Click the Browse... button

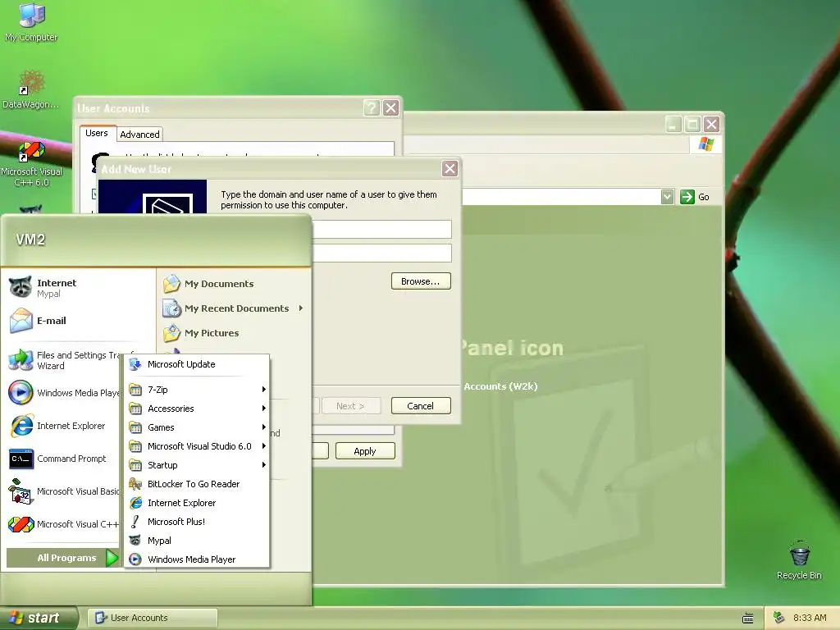(x=421, y=281)
